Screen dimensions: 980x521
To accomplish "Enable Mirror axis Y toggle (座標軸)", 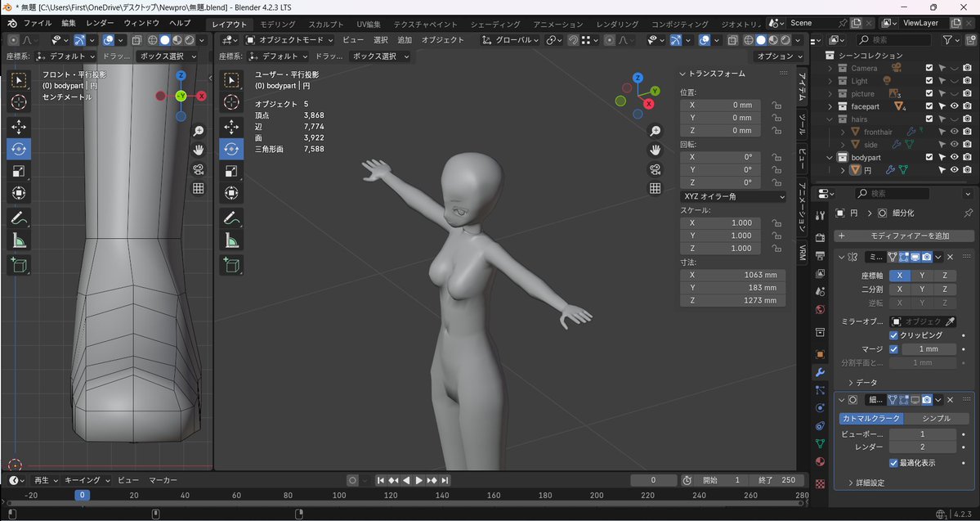I will (x=922, y=275).
